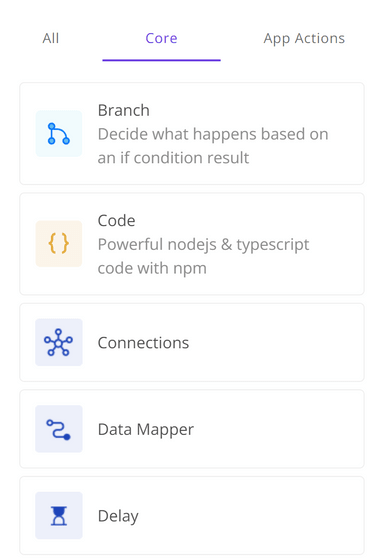Choose the Branch title text
383x560 pixels.
click(x=124, y=110)
